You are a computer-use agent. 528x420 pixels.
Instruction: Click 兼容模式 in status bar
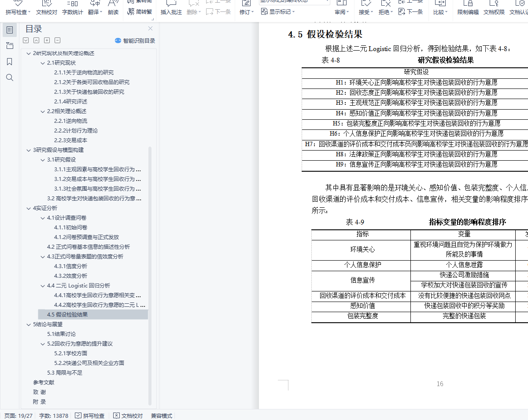click(x=162, y=416)
